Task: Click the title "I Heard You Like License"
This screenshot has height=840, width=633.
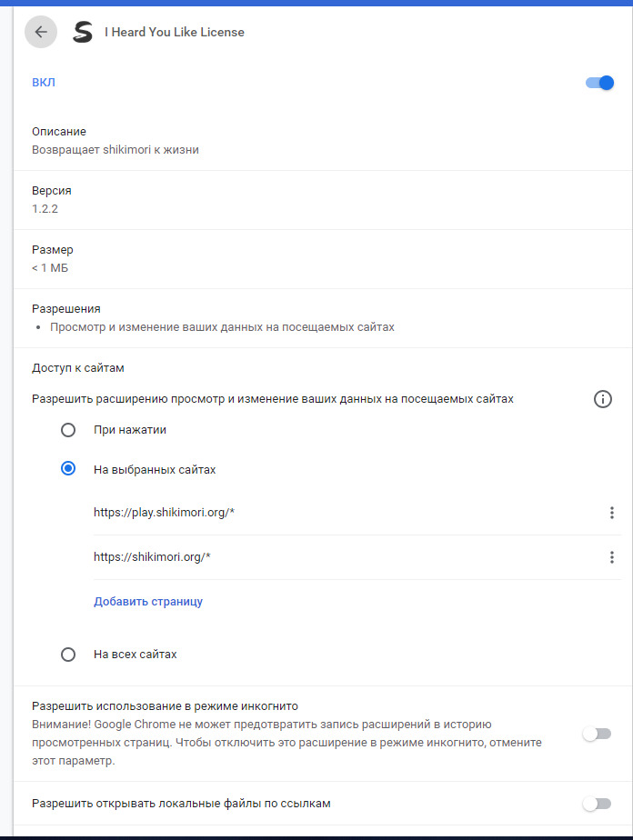Action: point(175,33)
